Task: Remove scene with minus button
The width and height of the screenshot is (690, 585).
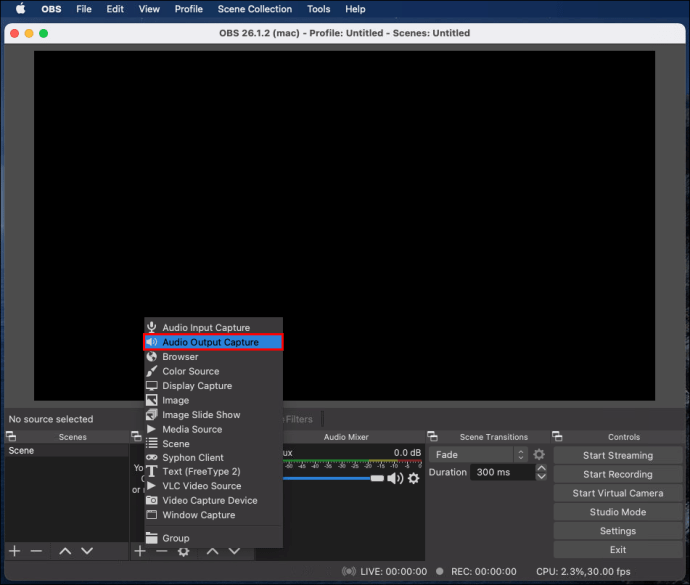Action: [37, 551]
